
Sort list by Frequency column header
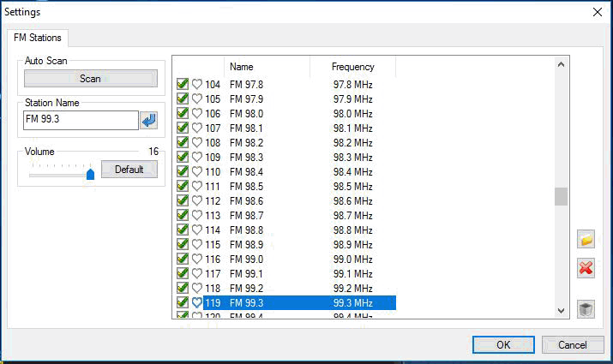click(352, 67)
